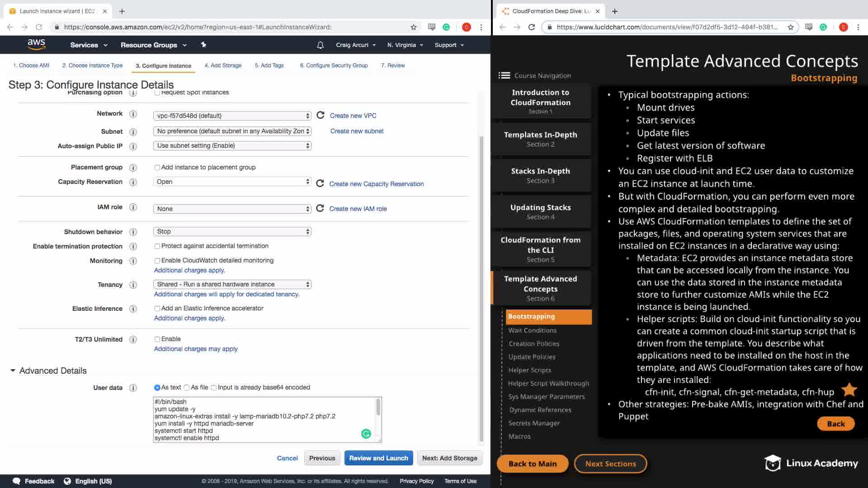Click the pin shortcut icon in AWS navbar
Image resolution: width=868 pixels, height=488 pixels.
coord(203,45)
